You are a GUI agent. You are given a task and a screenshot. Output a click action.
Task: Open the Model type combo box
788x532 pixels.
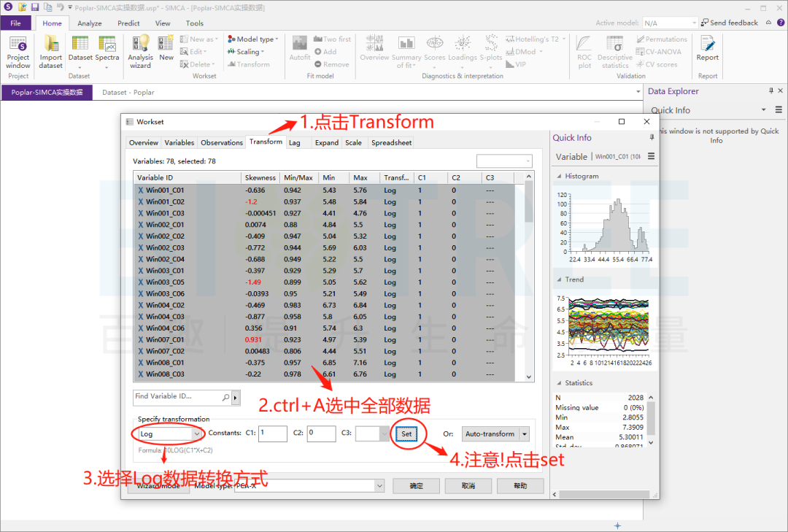point(379,485)
